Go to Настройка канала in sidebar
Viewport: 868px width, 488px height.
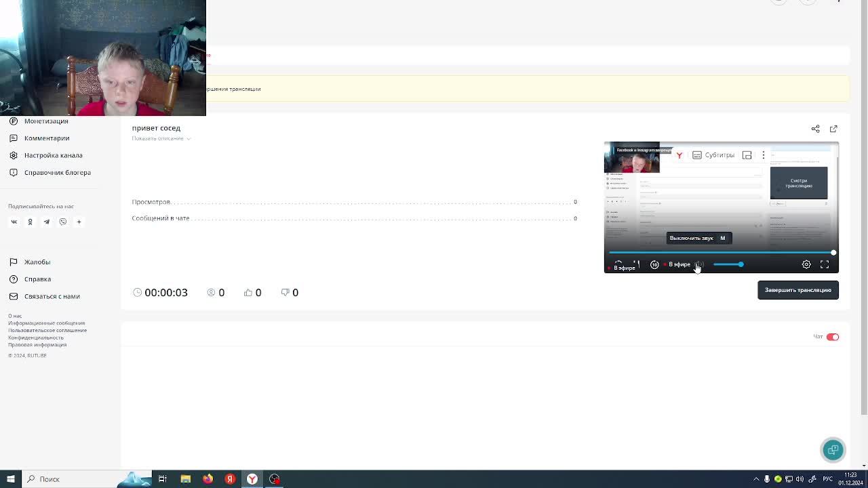click(53, 155)
